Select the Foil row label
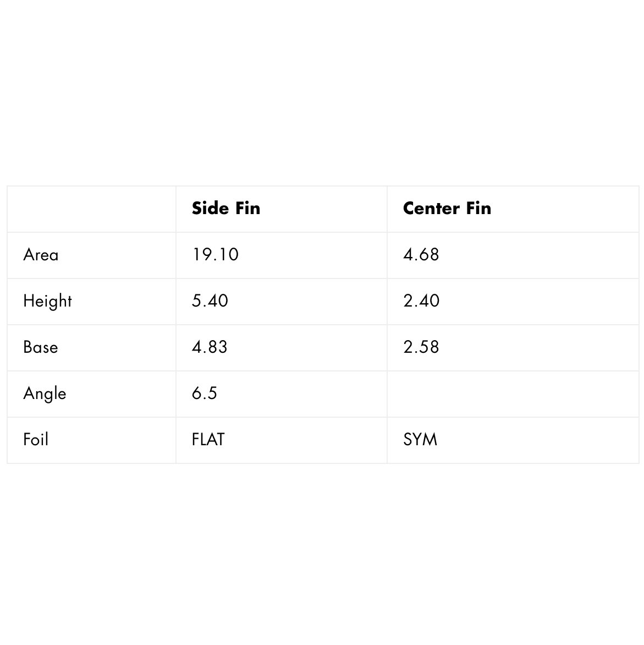Image resolution: width=644 pixels, height=645 pixels. click(x=36, y=440)
